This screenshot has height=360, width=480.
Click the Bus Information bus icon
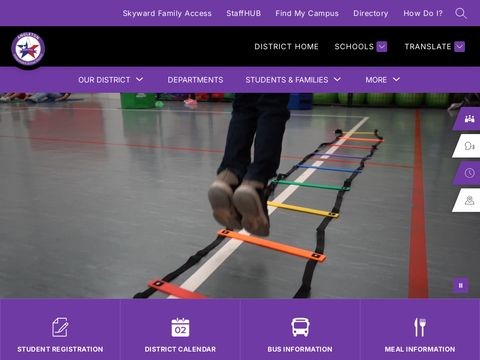click(x=300, y=327)
